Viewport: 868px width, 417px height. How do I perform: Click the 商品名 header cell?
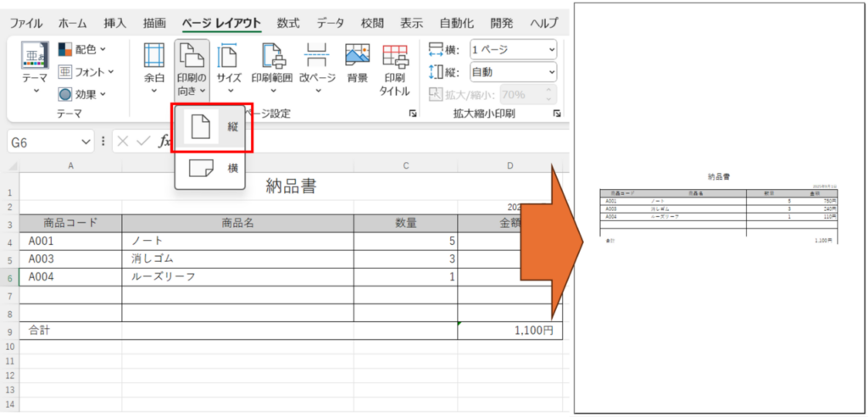point(237,223)
